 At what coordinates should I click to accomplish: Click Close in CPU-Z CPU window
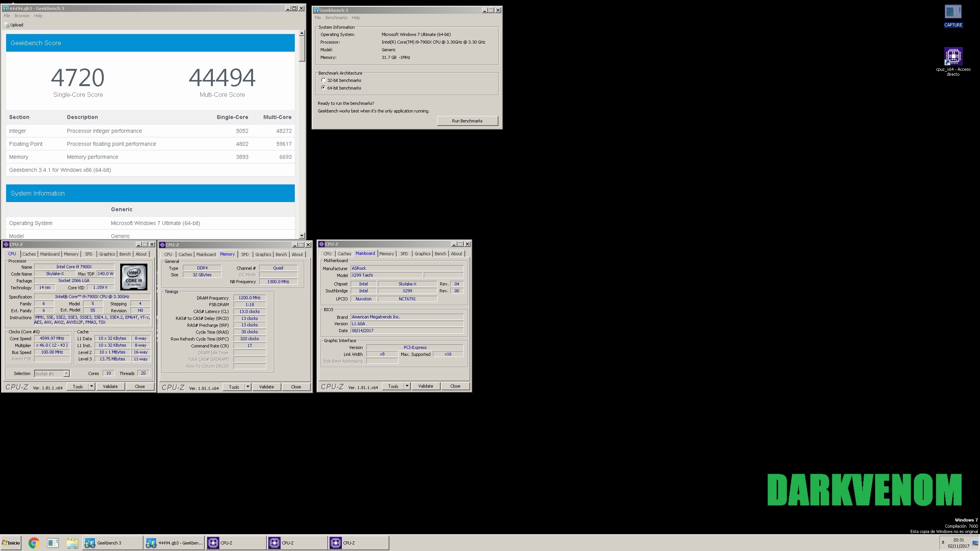[140, 386]
